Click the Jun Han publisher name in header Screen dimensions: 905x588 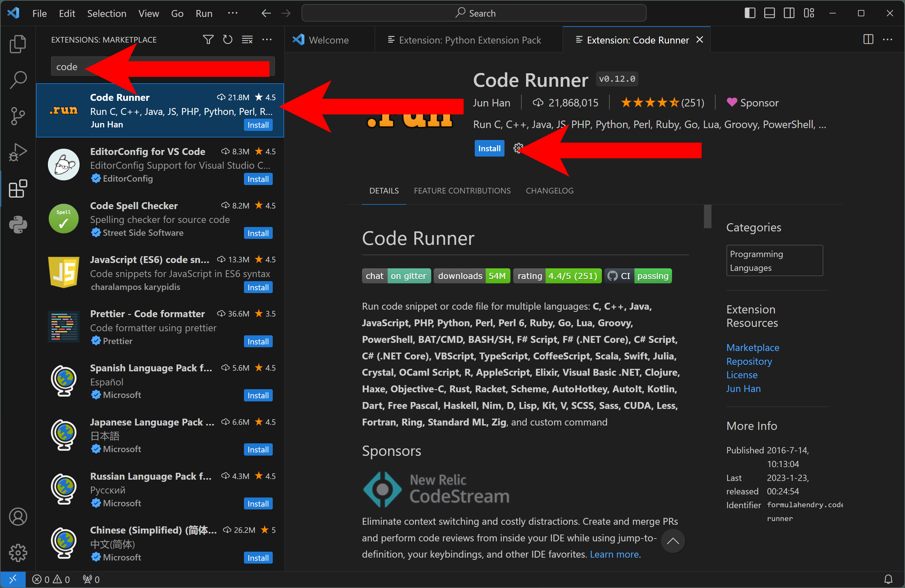[491, 103]
